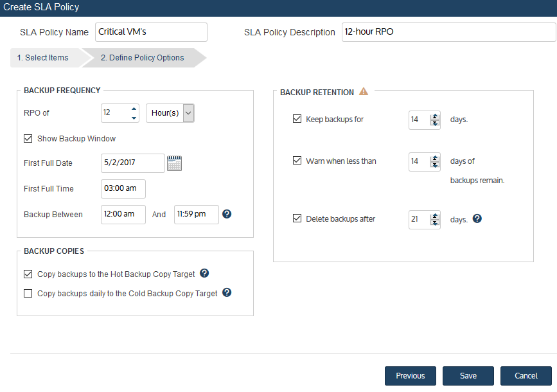The width and height of the screenshot is (557, 392).
Task: Toggle the Keep backups for checkbox
Action: pyautogui.click(x=297, y=119)
